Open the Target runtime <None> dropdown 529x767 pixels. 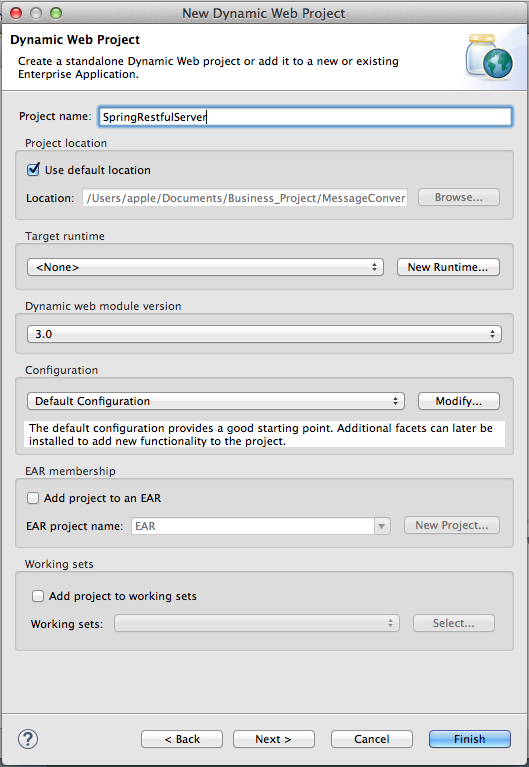[x=205, y=267]
